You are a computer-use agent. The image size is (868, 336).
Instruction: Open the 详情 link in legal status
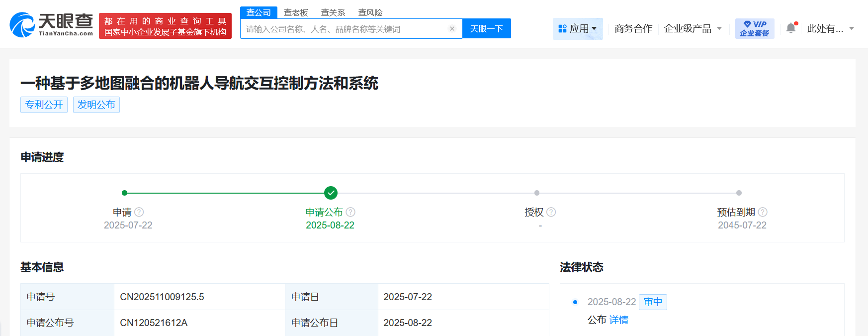(618, 320)
